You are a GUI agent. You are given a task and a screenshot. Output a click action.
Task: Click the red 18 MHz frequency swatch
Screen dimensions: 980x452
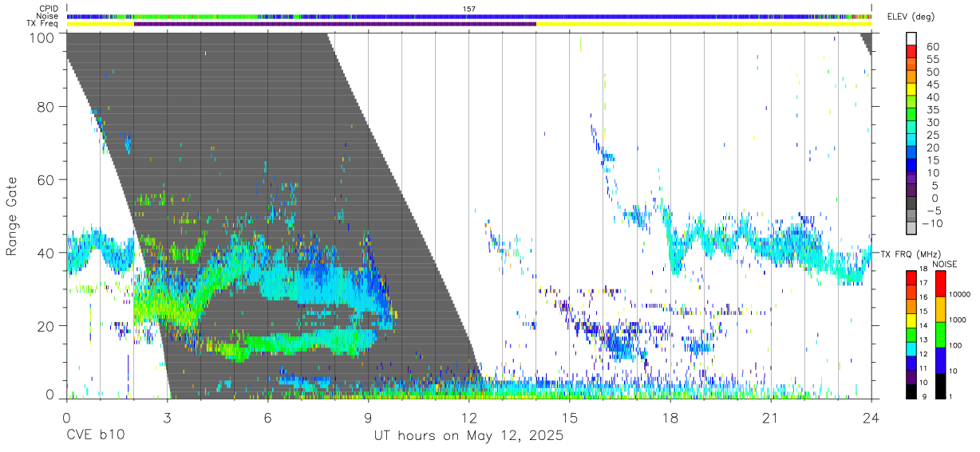911,277
